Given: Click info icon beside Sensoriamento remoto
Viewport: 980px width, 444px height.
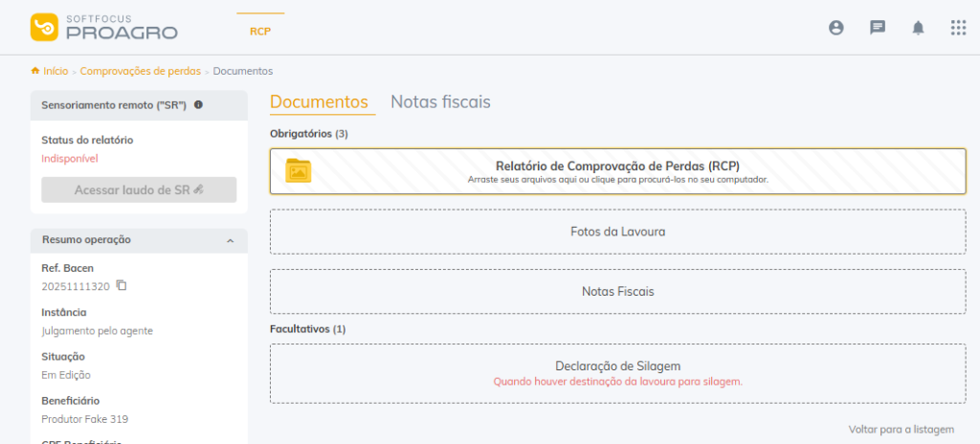Looking at the screenshot, I should coord(198,104).
